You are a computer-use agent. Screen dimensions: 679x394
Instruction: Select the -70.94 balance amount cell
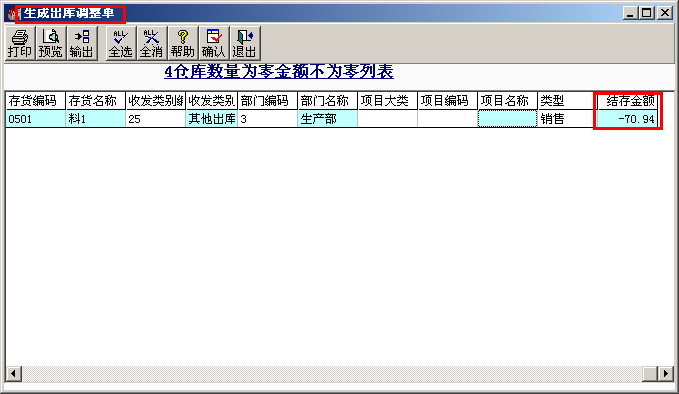coord(627,119)
